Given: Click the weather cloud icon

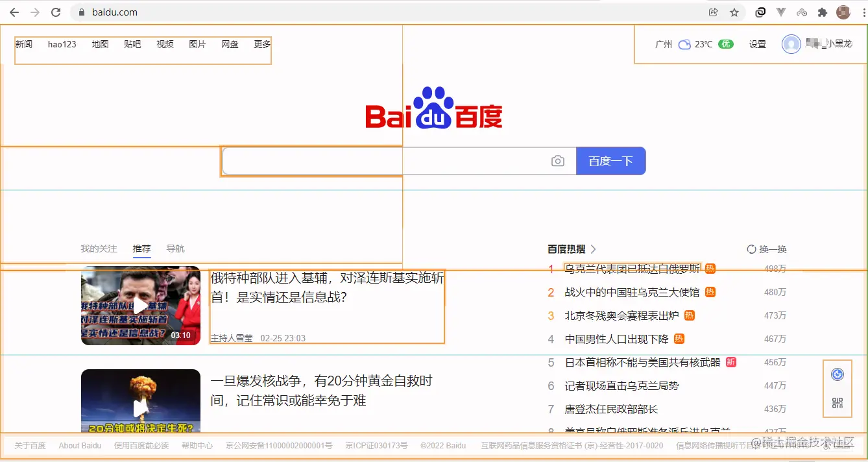Looking at the screenshot, I should pos(684,44).
